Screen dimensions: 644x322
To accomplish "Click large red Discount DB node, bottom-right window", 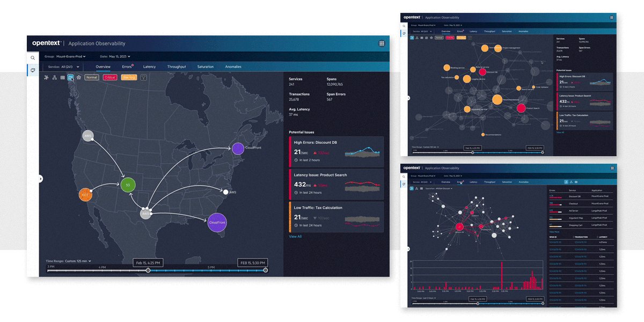I will 459,227.
